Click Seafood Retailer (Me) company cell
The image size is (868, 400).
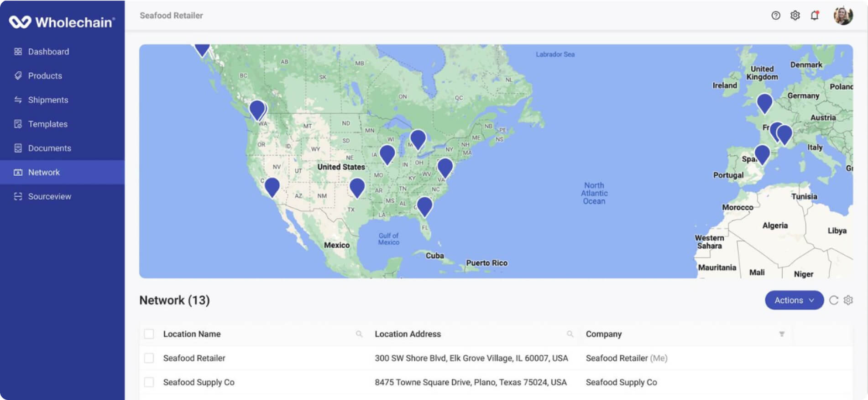tap(627, 358)
